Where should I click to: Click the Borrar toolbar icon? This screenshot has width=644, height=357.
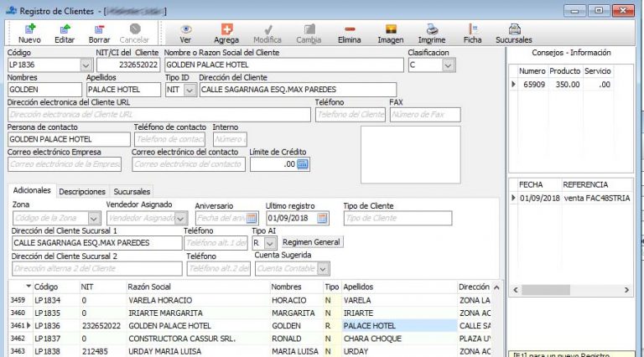tap(99, 29)
